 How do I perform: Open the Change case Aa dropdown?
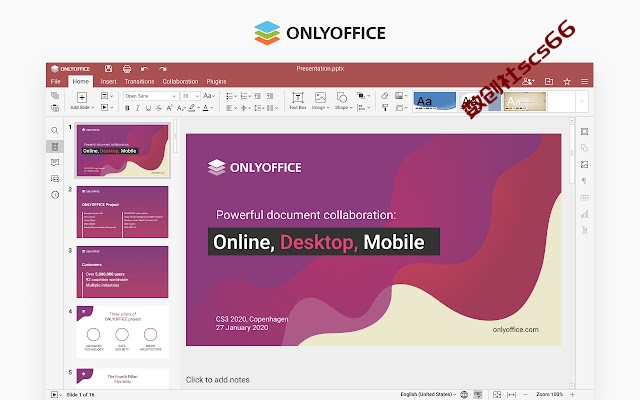209,96
